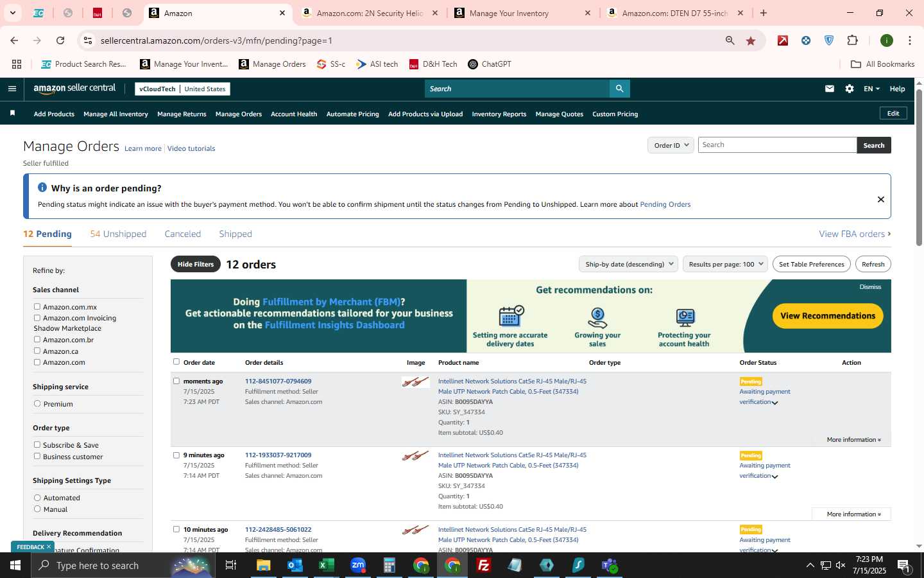Open the Chrome apps grid icon
Image resolution: width=924 pixels, height=578 pixels.
(17, 64)
